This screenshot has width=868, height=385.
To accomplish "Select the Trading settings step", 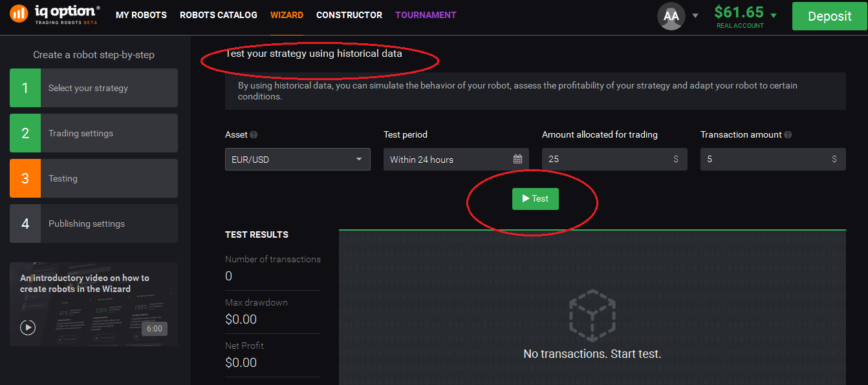I will click(94, 133).
